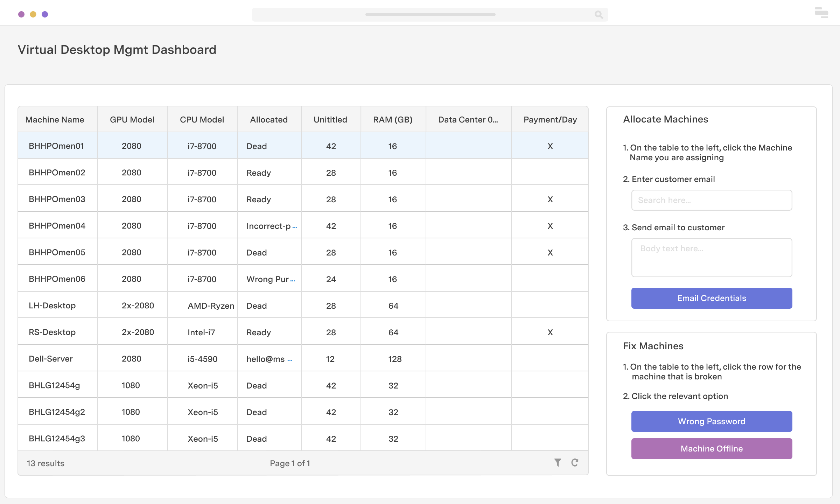Click the email body text area
Image resolution: width=840 pixels, height=504 pixels.
pos(711,257)
